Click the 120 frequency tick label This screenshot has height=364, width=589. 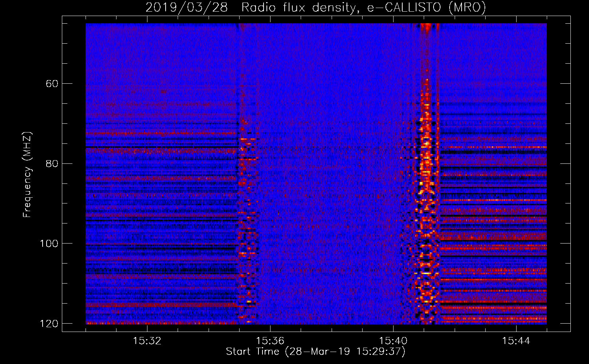pos(49,324)
